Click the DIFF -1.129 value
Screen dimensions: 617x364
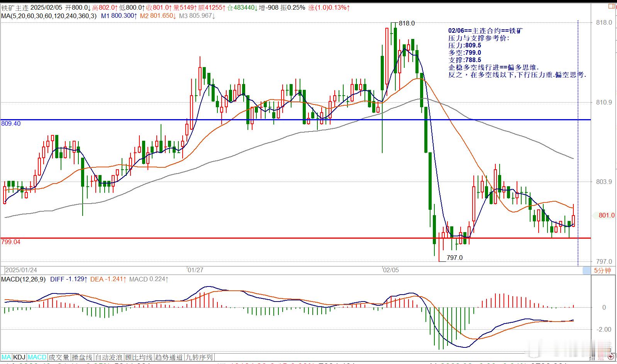[x=69, y=279]
